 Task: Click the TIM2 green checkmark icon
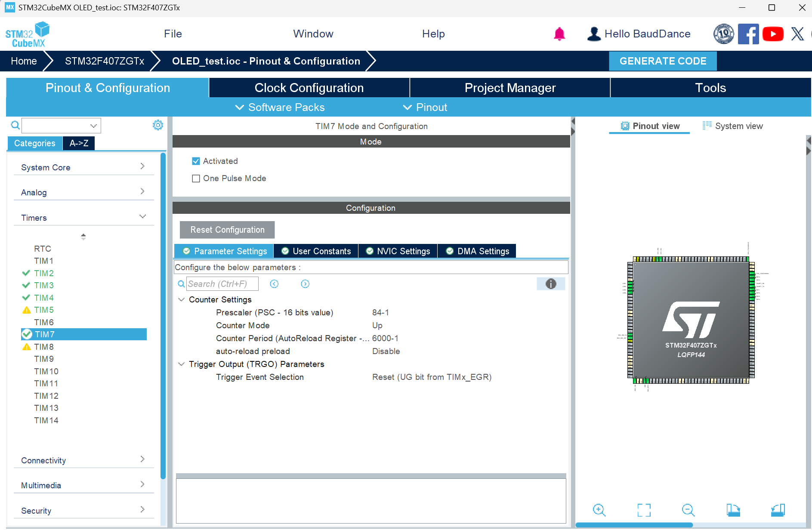click(x=26, y=273)
